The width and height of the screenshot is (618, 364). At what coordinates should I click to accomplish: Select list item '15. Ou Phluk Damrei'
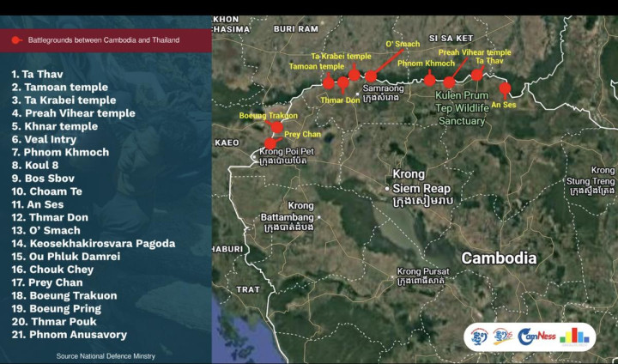coord(66,257)
